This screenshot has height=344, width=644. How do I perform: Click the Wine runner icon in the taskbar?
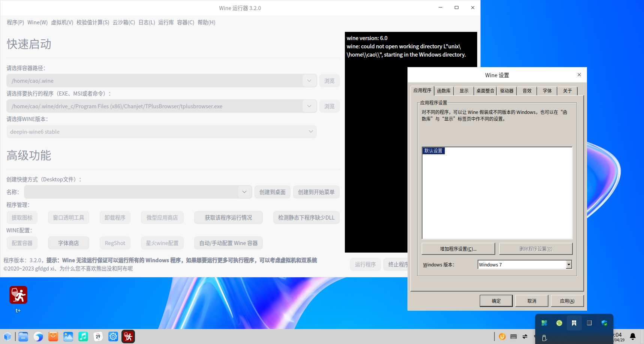[128, 337]
